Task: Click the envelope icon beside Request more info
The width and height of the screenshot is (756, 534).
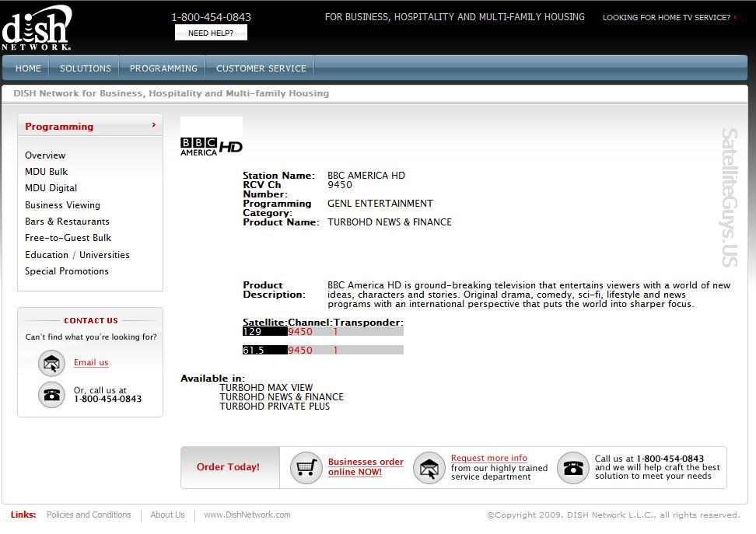Action: coord(429,467)
